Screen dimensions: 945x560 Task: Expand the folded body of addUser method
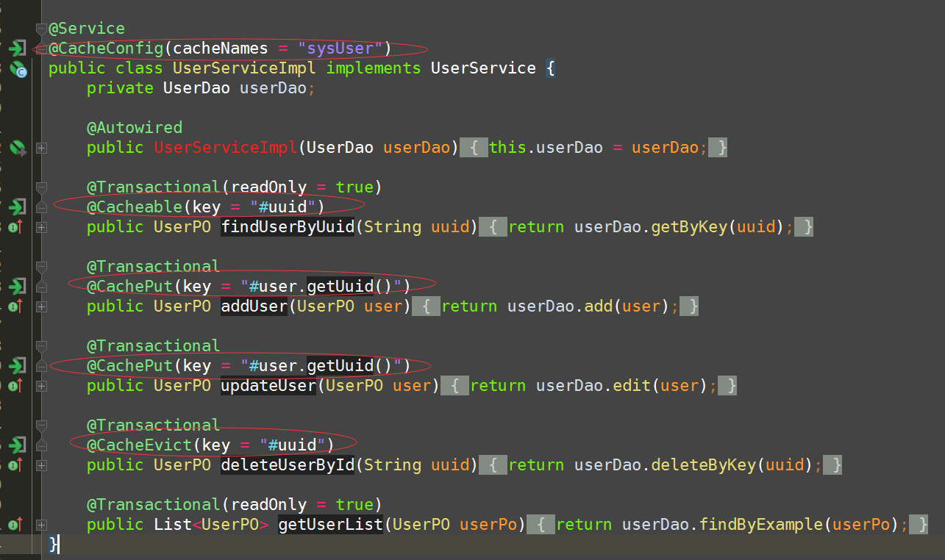pos(41,306)
